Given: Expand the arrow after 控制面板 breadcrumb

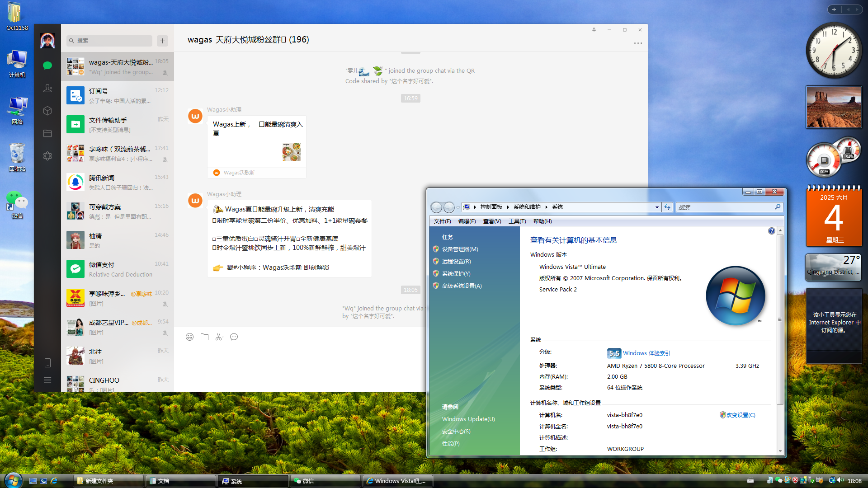Looking at the screenshot, I should tap(508, 207).
